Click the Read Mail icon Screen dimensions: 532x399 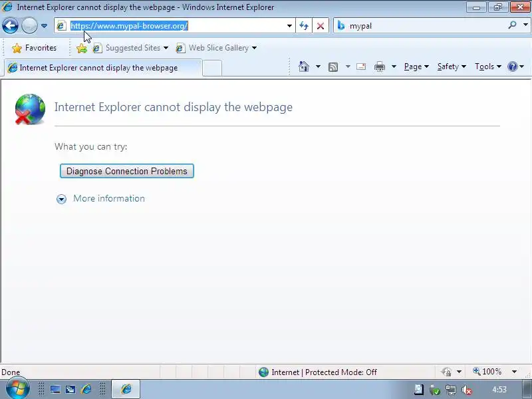pos(361,66)
